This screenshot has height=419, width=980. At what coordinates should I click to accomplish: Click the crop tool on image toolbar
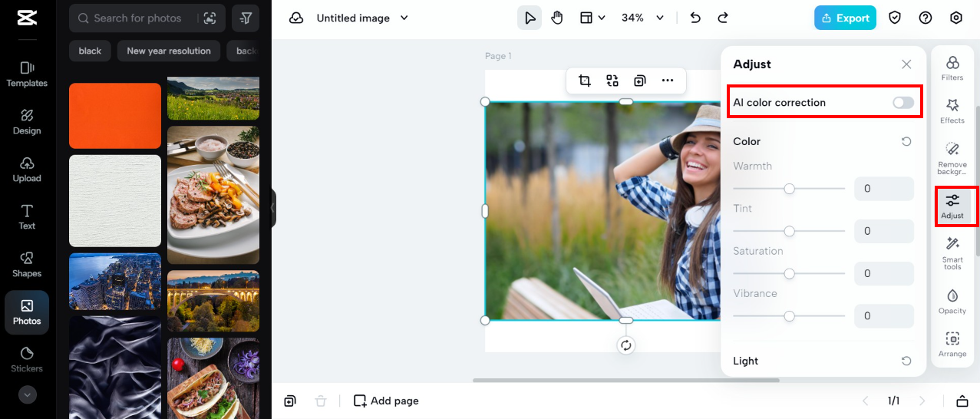(585, 81)
